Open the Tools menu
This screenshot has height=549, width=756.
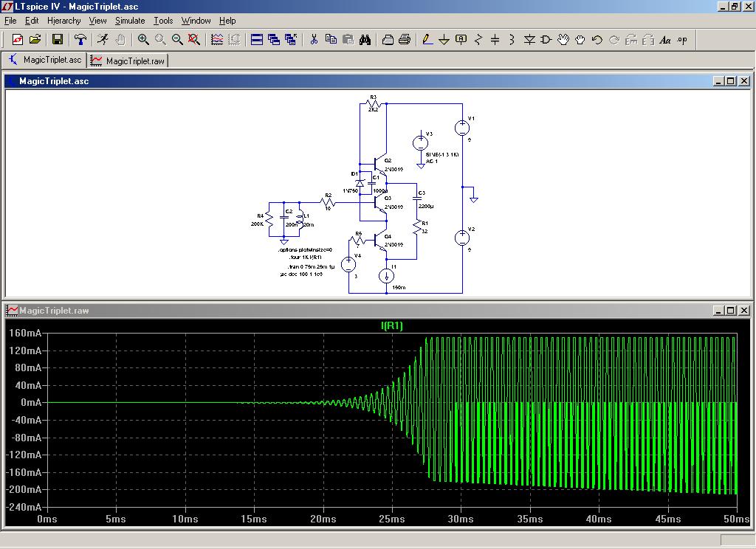click(x=163, y=21)
